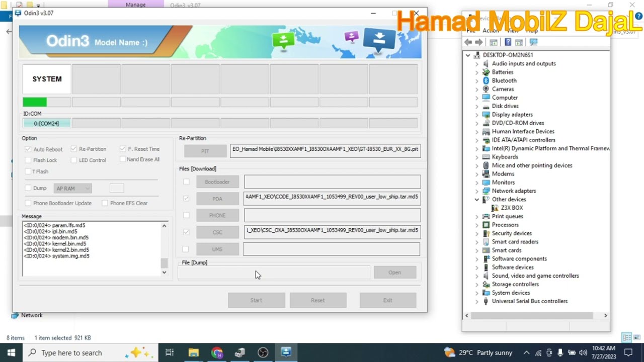
Task: Select Network in the File Explorer sidebar
Action: [32, 315]
